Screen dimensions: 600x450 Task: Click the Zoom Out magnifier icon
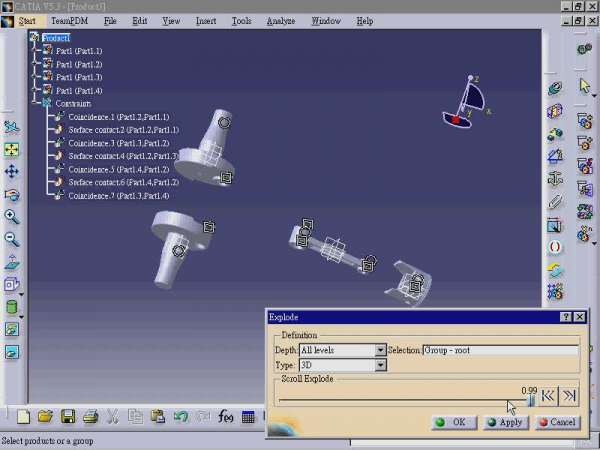click(12, 239)
